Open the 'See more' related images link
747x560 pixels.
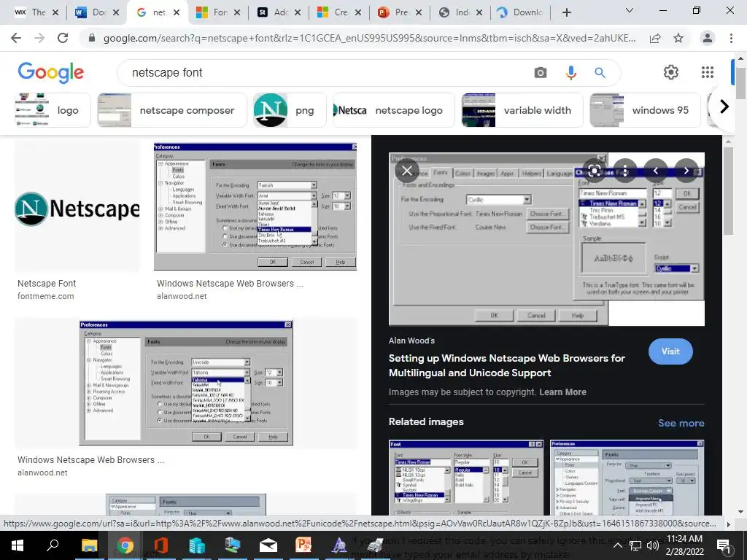point(681,423)
